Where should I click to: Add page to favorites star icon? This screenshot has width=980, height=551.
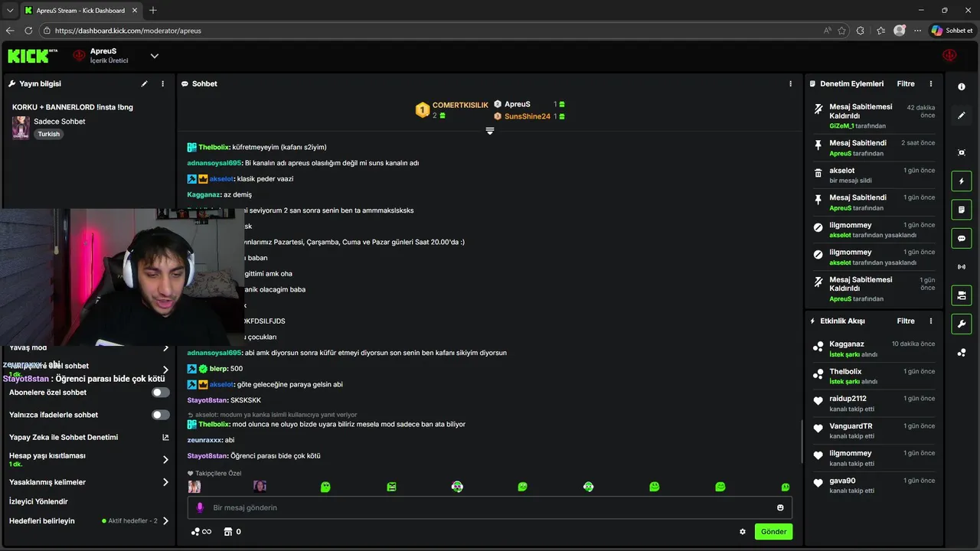click(842, 31)
